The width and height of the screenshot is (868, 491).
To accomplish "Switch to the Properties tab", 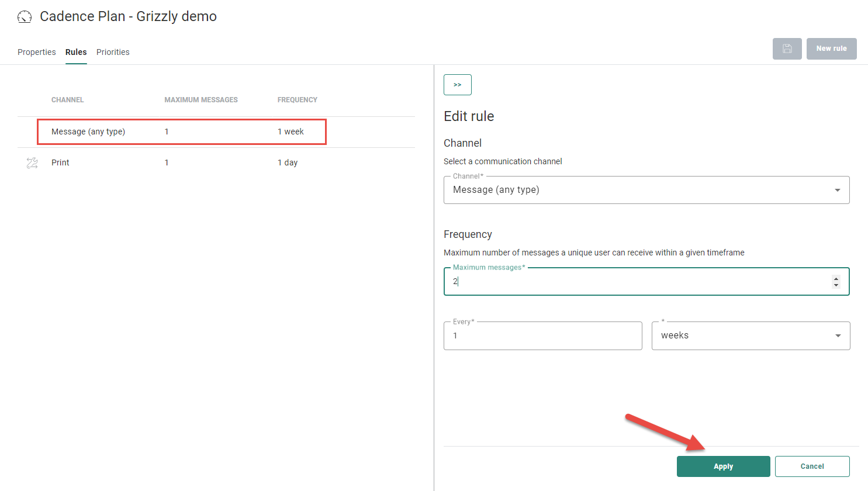I will click(36, 52).
